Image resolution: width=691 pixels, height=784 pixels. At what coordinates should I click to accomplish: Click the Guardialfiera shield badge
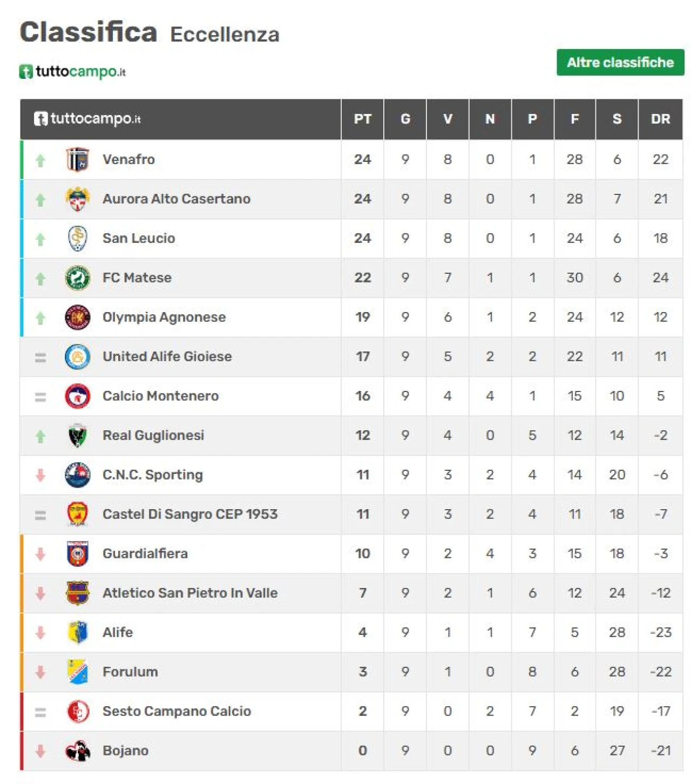click(x=77, y=554)
